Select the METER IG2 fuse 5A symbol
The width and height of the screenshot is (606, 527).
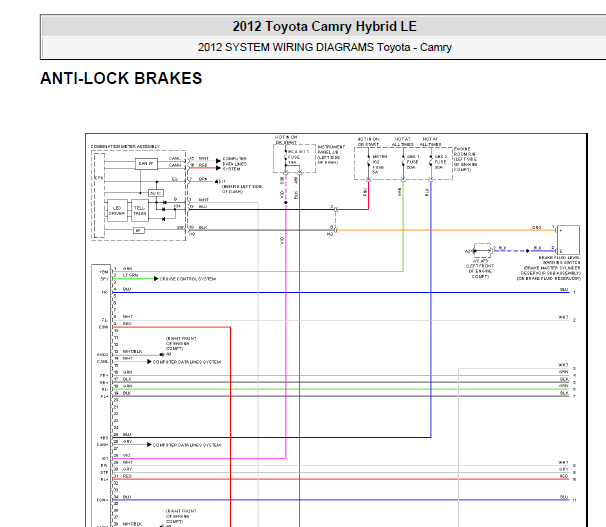pyautogui.click(x=369, y=164)
